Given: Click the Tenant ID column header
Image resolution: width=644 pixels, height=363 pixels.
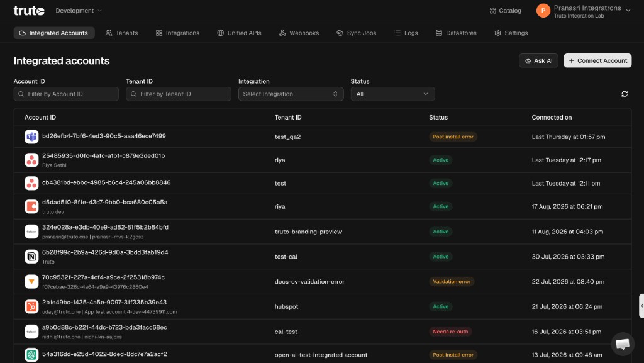Looking at the screenshot, I should click(x=288, y=118).
